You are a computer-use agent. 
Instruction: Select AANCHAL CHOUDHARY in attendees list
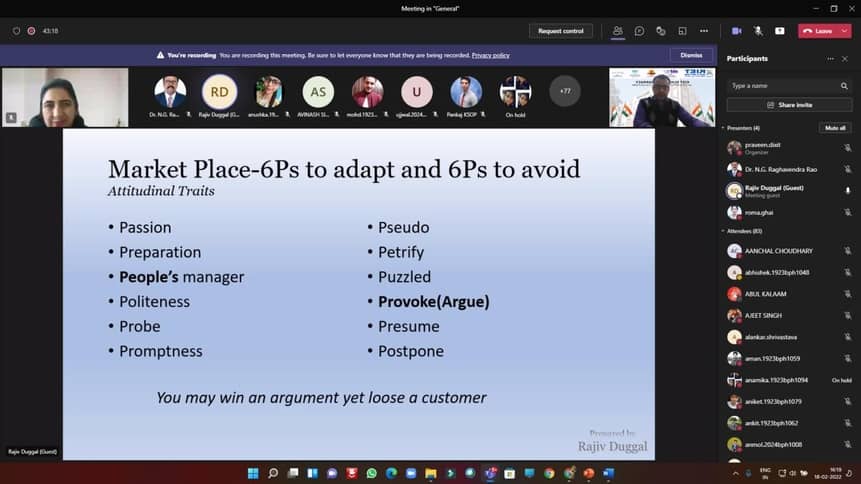(x=778, y=251)
